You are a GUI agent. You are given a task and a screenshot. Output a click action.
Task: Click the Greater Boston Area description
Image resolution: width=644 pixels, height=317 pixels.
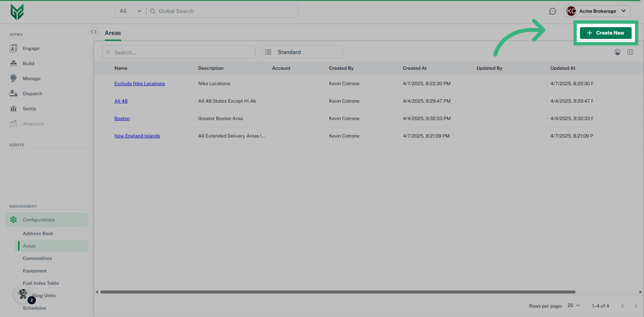click(220, 118)
